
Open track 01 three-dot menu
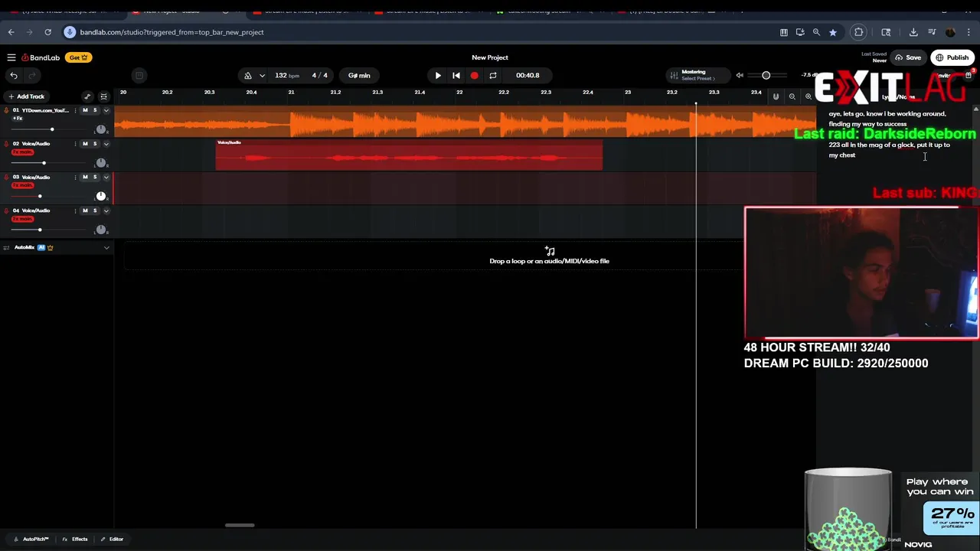pos(75,110)
